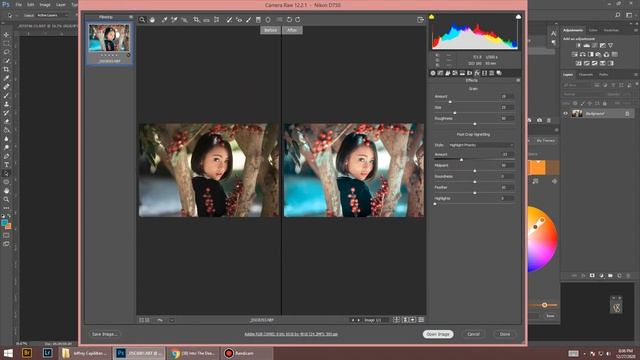This screenshot has width=640, height=360.
Task: Open workflow options link at bottom
Action: click(291, 334)
